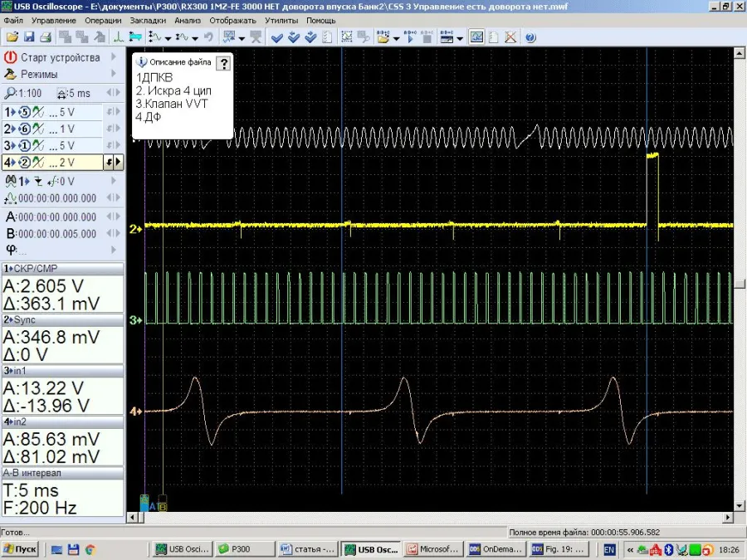Click the horizontal scrollbar right arrow
Image resolution: width=747 pixels, height=560 pixels.
click(729, 517)
